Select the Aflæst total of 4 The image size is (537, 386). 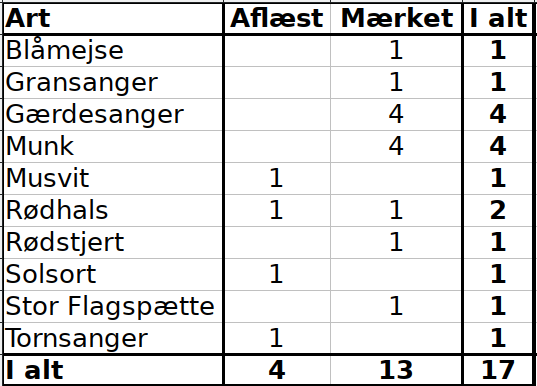coord(277,370)
